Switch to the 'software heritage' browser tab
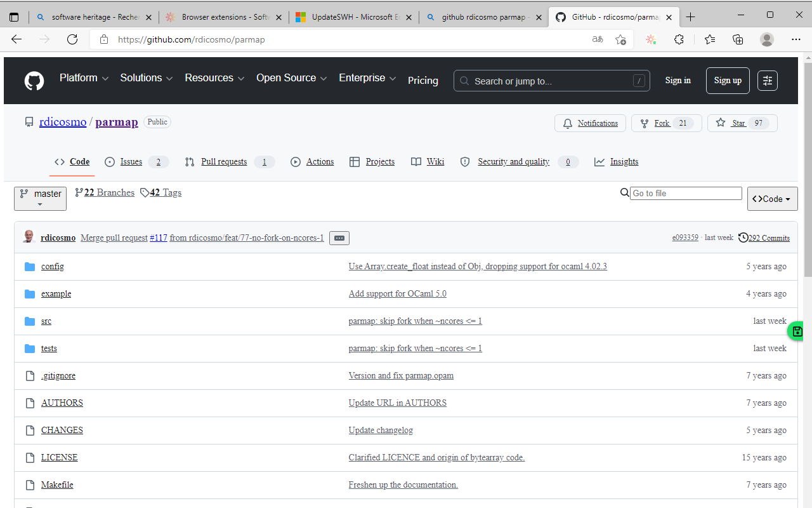Image resolution: width=812 pixels, height=508 pixels. click(x=95, y=17)
